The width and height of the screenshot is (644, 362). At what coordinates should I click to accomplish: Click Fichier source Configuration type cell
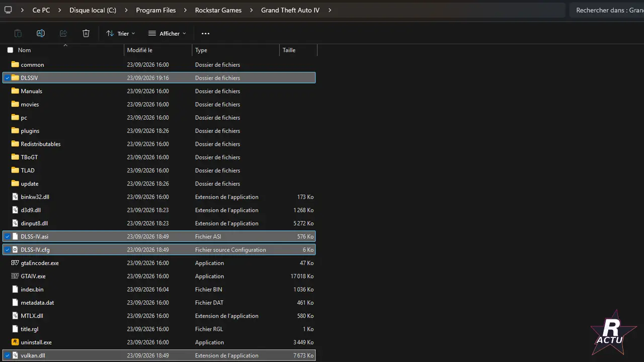pos(230,249)
